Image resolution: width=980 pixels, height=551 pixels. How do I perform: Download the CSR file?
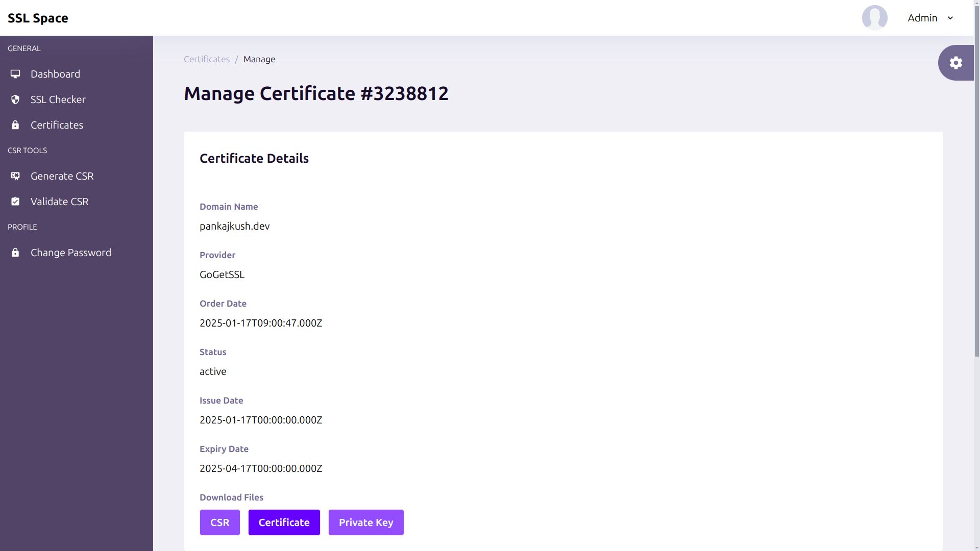tap(219, 522)
